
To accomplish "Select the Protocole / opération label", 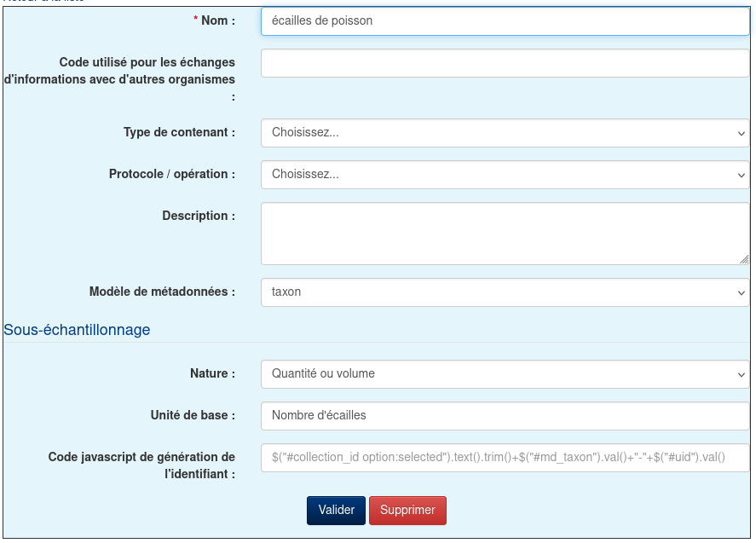I will click(x=171, y=174).
